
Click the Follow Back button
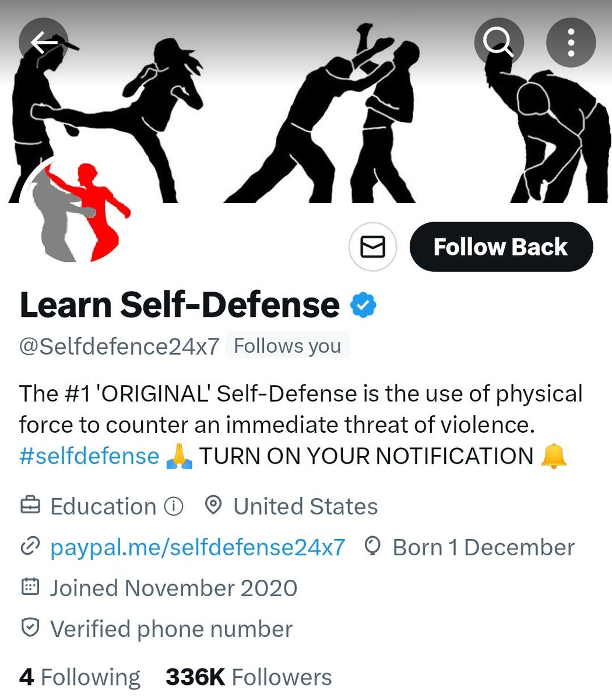501,247
